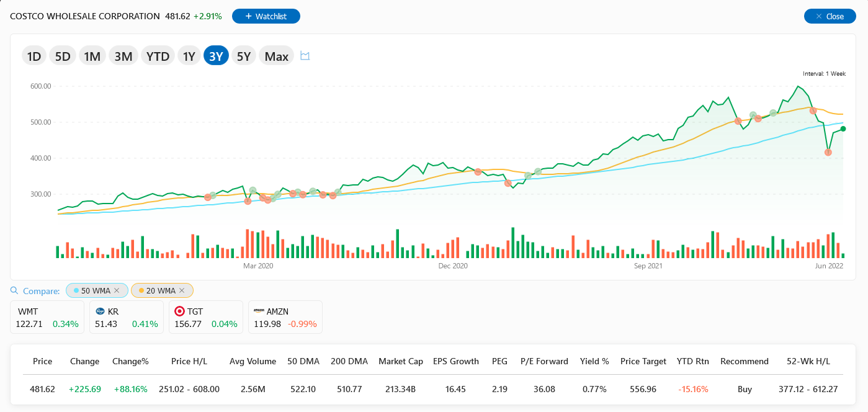Click the orange marker near the chart's recent dip
The height and width of the screenshot is (412, 868).
(827, 152)
